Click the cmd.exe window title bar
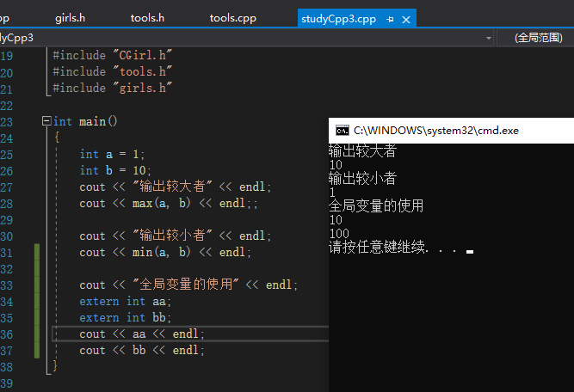The image size is (574, 392). click(x=451, y=131)
